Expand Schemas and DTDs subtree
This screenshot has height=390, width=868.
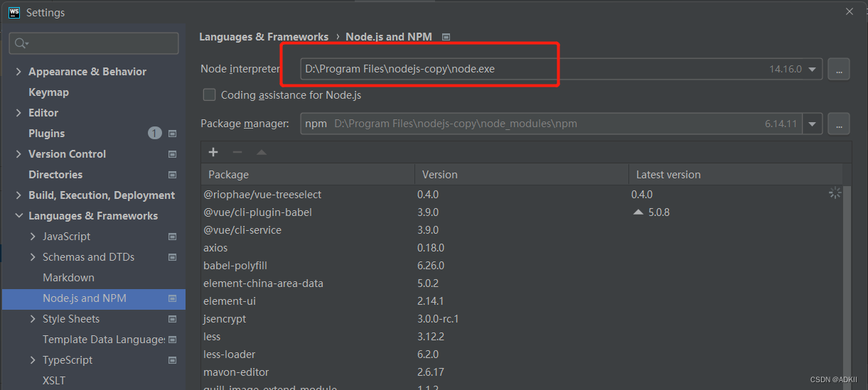click(x=33, y=257)
